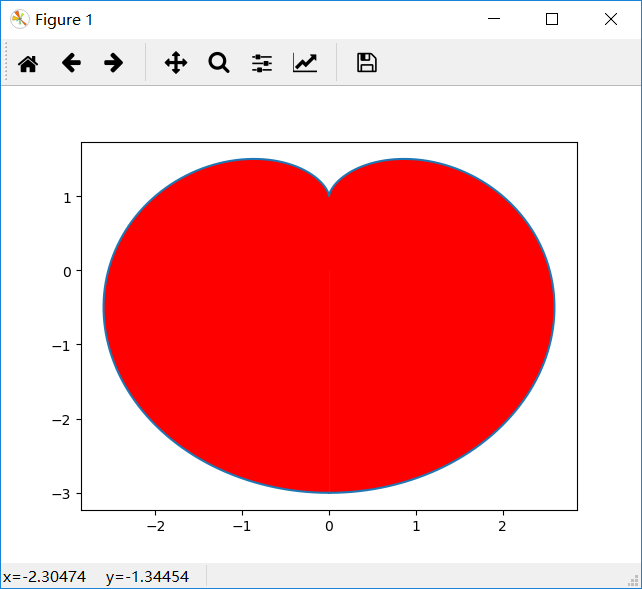The height and width of the screenshot is (589, 642).
Task: Go forward to the next view
Action: (113, 63)
